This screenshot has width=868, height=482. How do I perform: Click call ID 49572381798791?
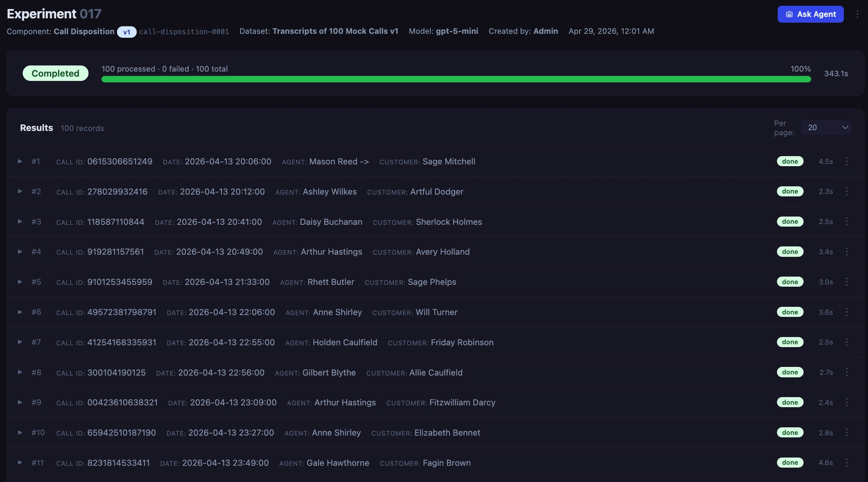pos(122,312)
